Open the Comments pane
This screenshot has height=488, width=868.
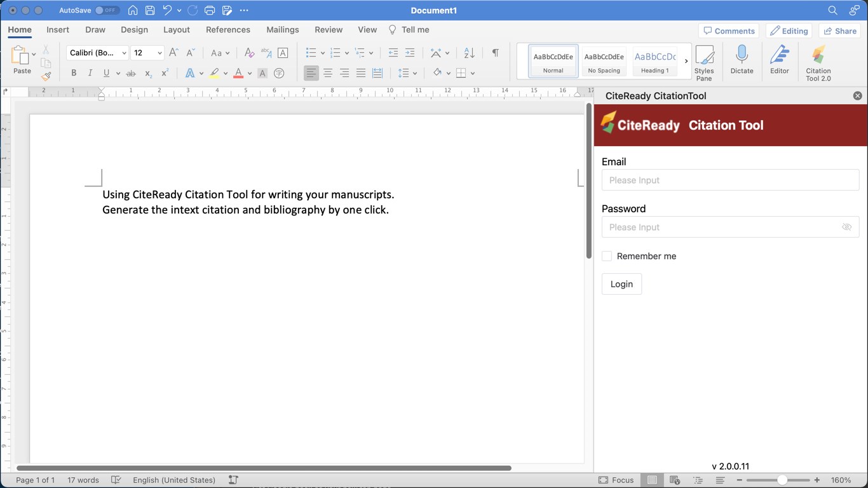coord(729,30)
